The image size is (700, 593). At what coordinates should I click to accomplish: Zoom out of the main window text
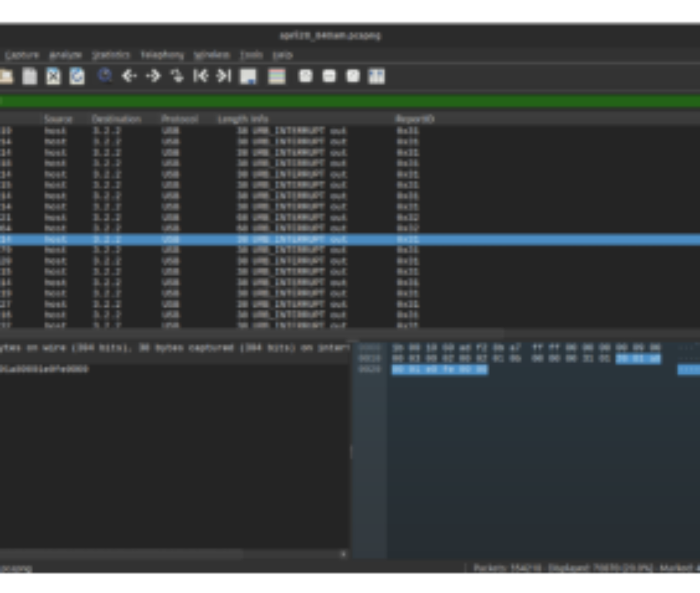[x=330, y=76]
